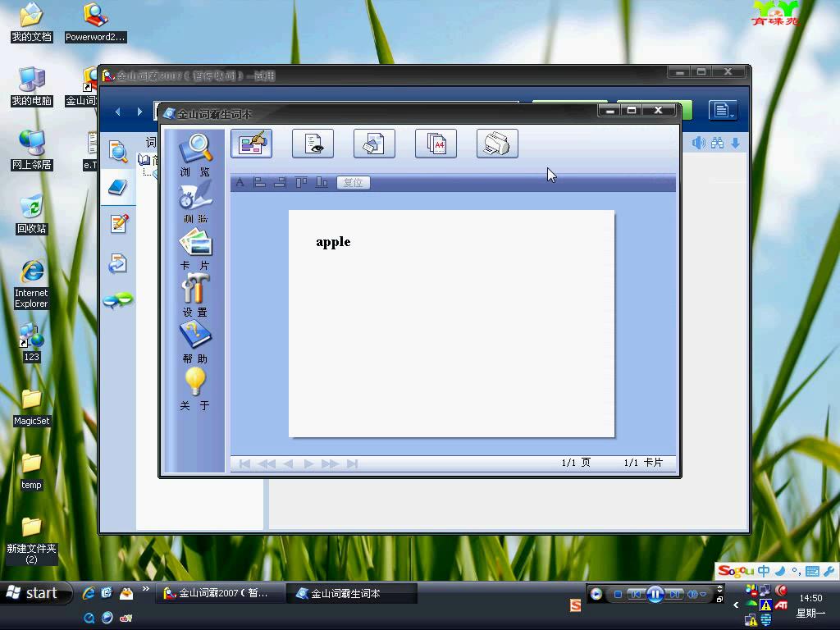Restore the media player from the taskbar toolbar
Viewport: 840px width, 630px height.
point(719,600)
